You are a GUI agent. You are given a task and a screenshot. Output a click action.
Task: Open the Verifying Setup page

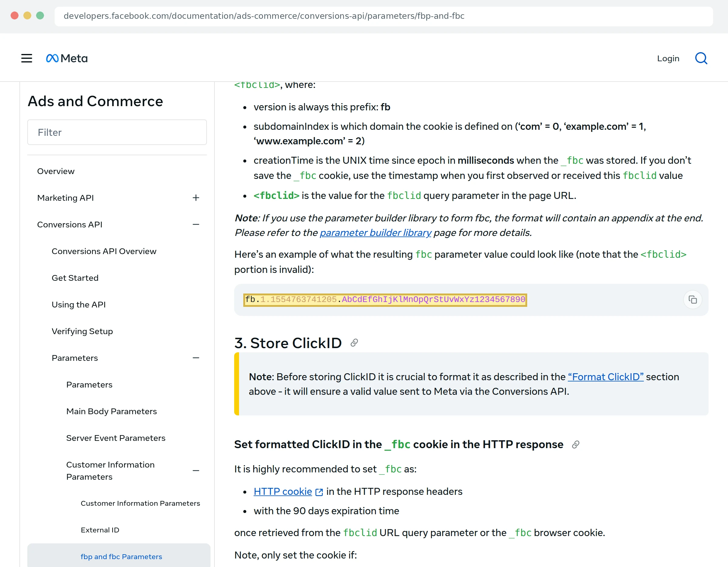coord(82,331)
